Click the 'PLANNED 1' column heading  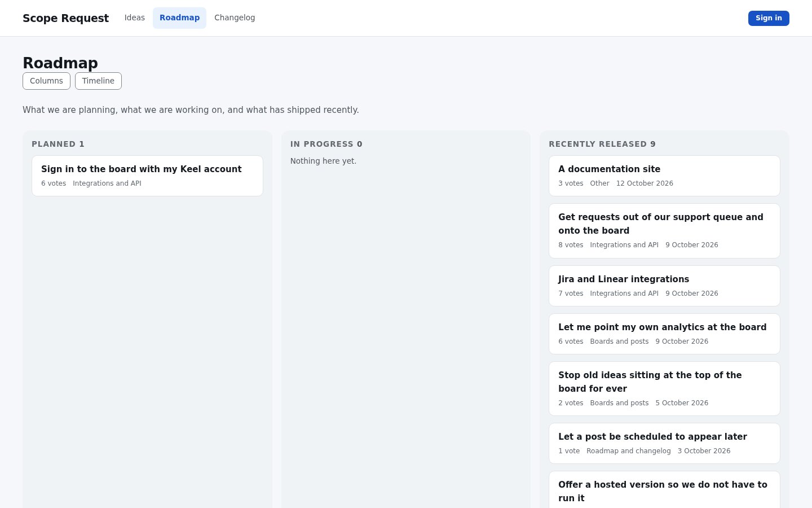click(x=58, y=144)
